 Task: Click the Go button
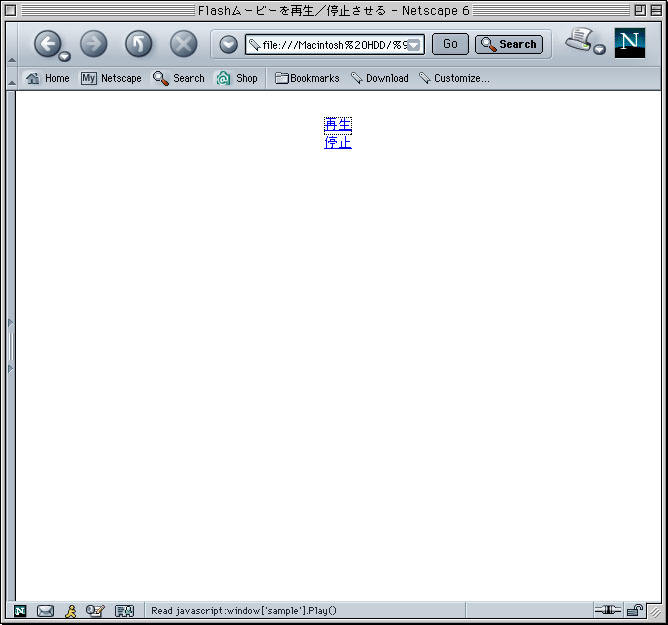point(450,44)
